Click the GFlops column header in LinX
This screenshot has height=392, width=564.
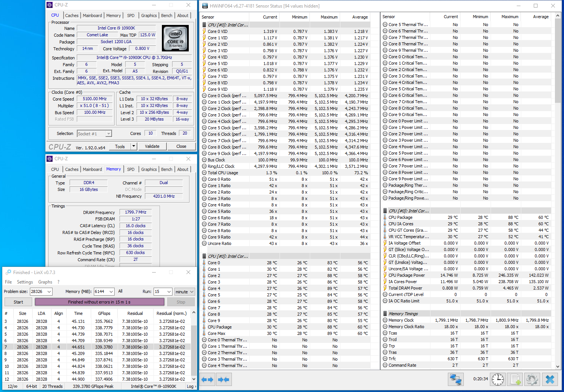click(104, 313)
